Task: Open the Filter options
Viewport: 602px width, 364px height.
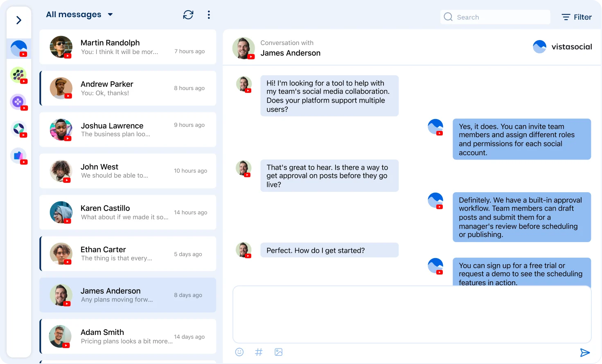Action: (x=577, y=17)
